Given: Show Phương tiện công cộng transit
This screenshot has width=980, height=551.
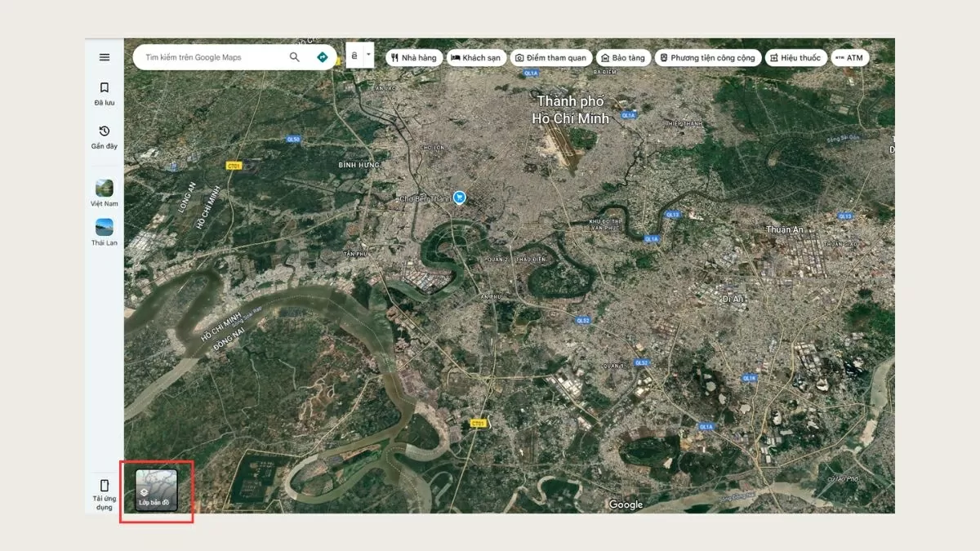Looking at the screenshot, I should coord(707,58).
